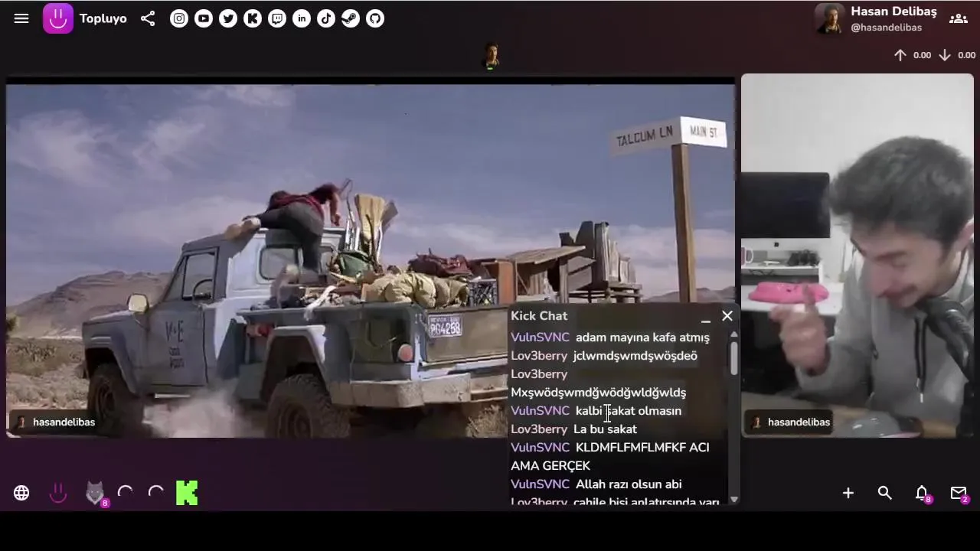Click the Kick Chat scrollbar thumb
The width and height of the screenshot is (980, 551).
click(733, 358)
